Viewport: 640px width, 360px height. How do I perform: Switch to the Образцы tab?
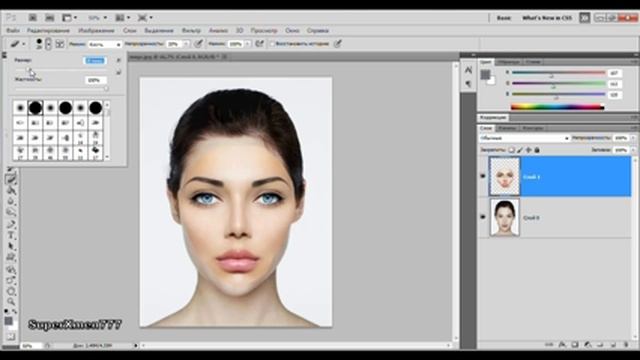(x=509, y=62)
